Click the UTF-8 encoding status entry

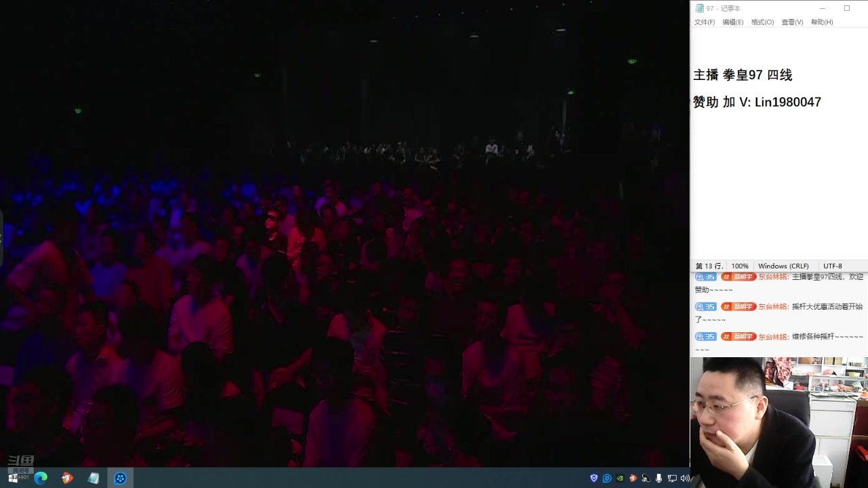click(833, 266)
